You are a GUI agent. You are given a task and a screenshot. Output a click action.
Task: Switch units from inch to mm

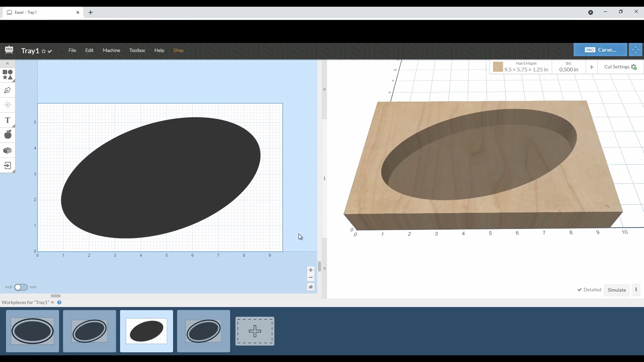point(21,287)
